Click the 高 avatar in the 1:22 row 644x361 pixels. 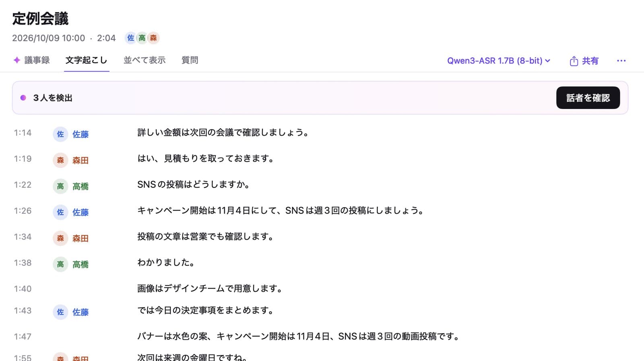[x=60, y=187]
